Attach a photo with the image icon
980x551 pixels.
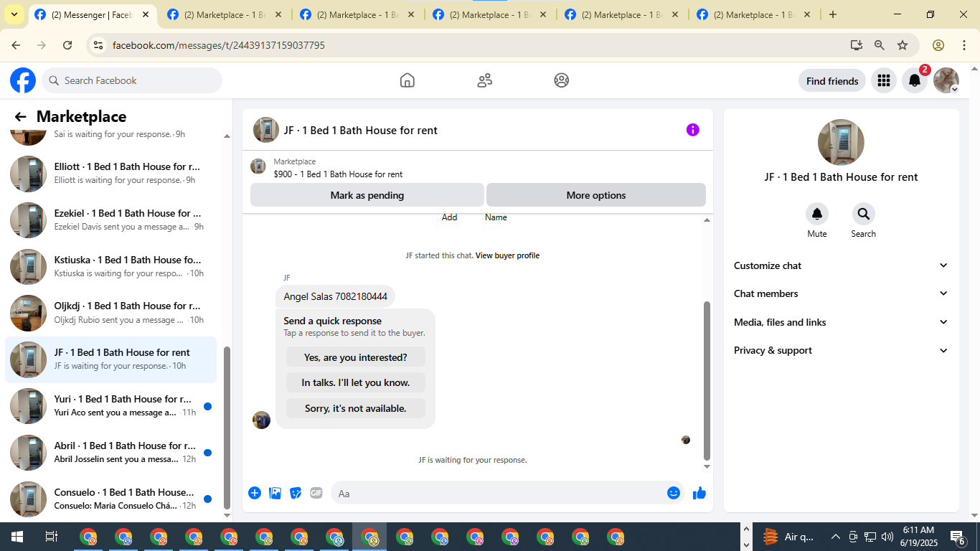[x=275, y=493]
